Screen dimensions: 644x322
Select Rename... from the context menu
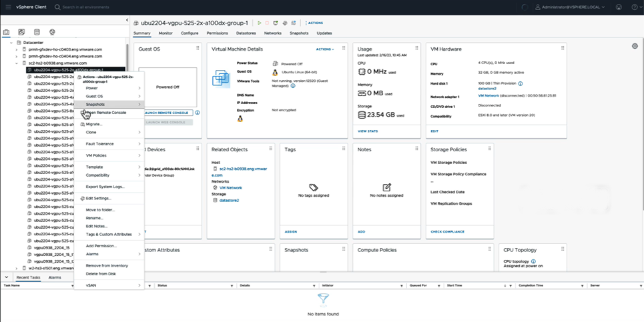[109, 218]
